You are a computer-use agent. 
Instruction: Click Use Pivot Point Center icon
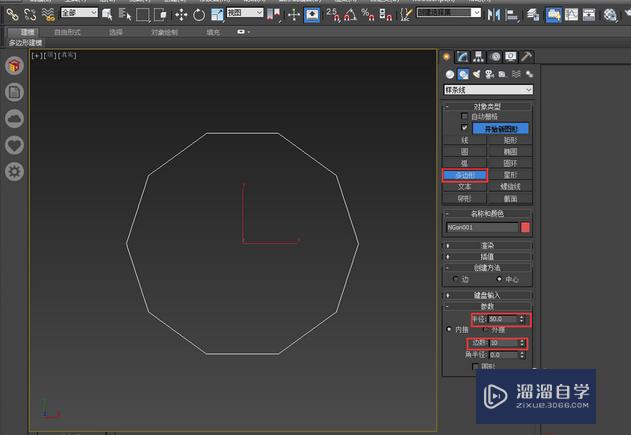click(x=274, y=15)
